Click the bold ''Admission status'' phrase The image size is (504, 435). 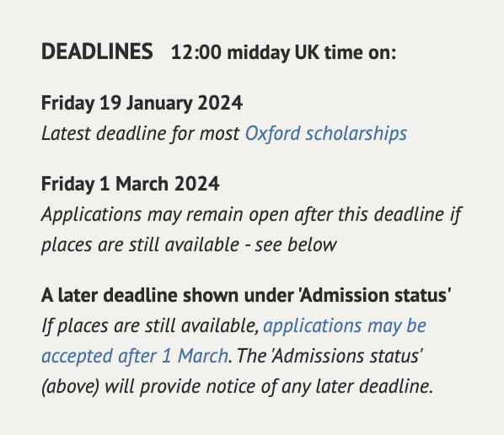coord(375,295)
